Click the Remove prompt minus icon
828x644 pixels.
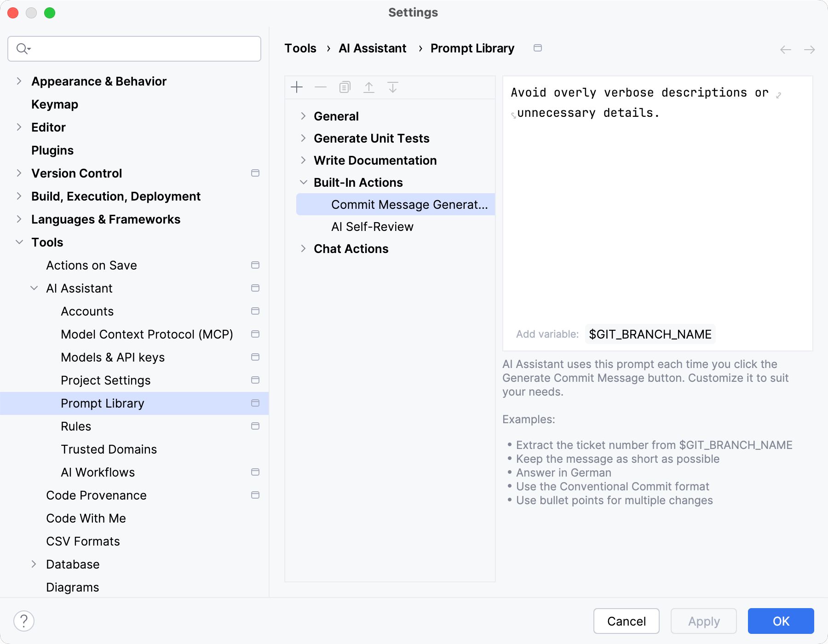pyautogui.click(x=321, y=87)
